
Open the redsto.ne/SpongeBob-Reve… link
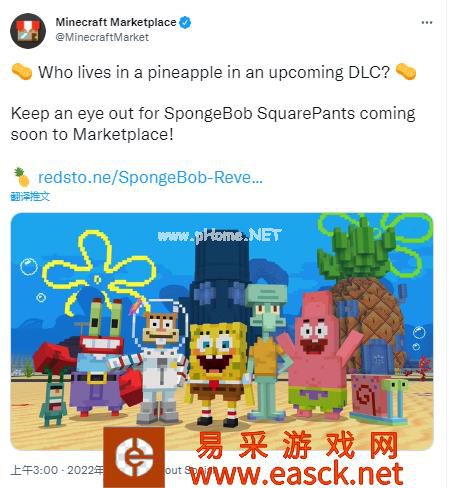(150, 177)
